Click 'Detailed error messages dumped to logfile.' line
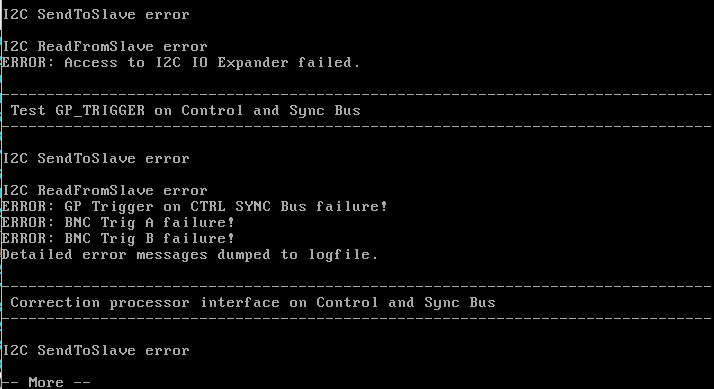 (190, 254)
